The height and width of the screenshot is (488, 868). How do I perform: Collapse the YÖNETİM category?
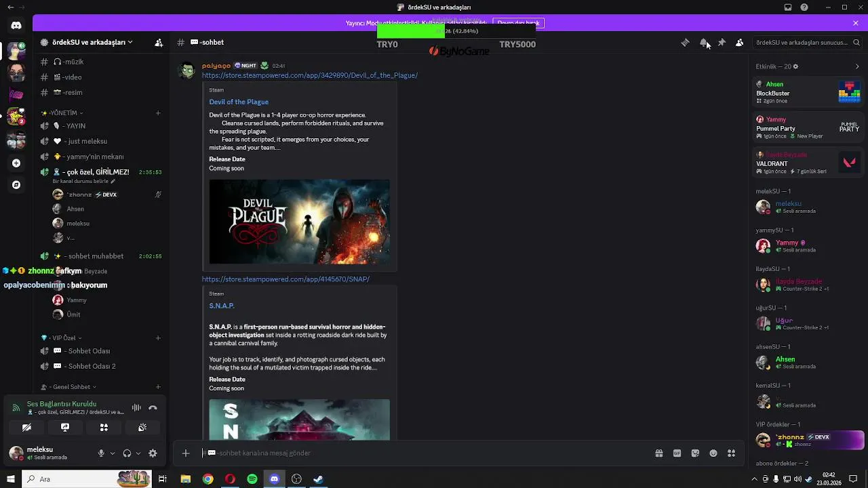pyautogui.click(x=62, y=113)
